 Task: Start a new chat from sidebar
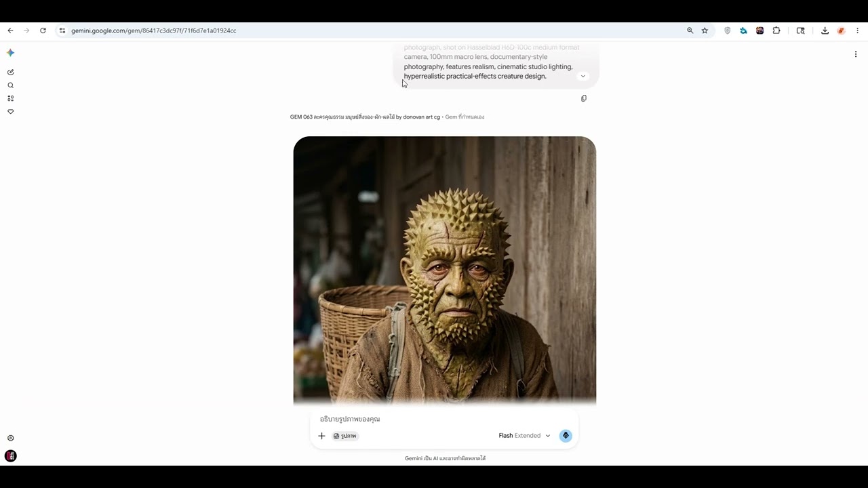point(10,72)
